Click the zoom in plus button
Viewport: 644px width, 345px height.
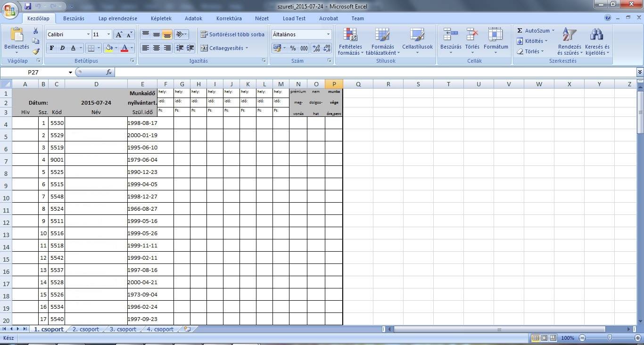(x=638, y=338)
